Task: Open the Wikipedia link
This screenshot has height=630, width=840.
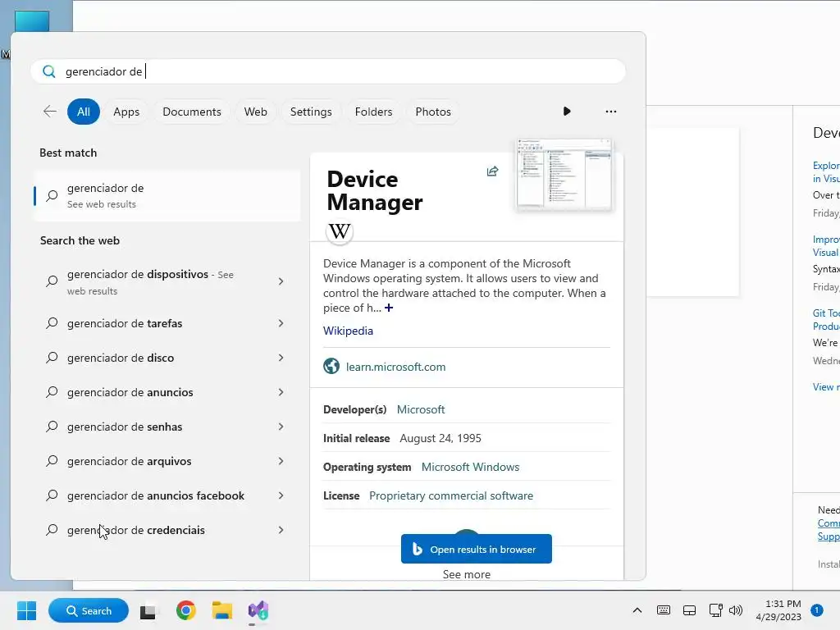Action: 348,331
